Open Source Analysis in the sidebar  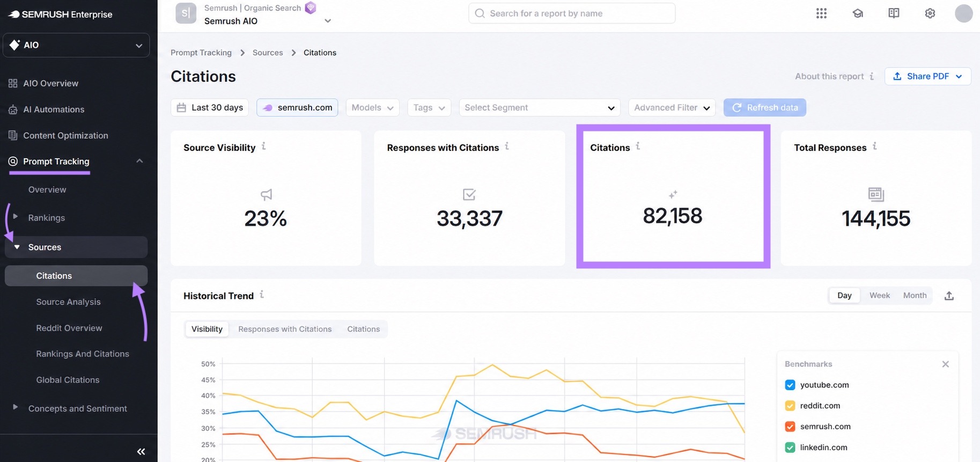(68, 302)
